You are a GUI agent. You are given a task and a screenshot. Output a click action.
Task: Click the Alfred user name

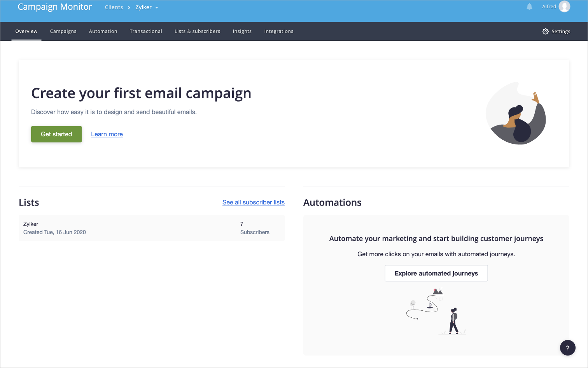[x=549, y=7]
